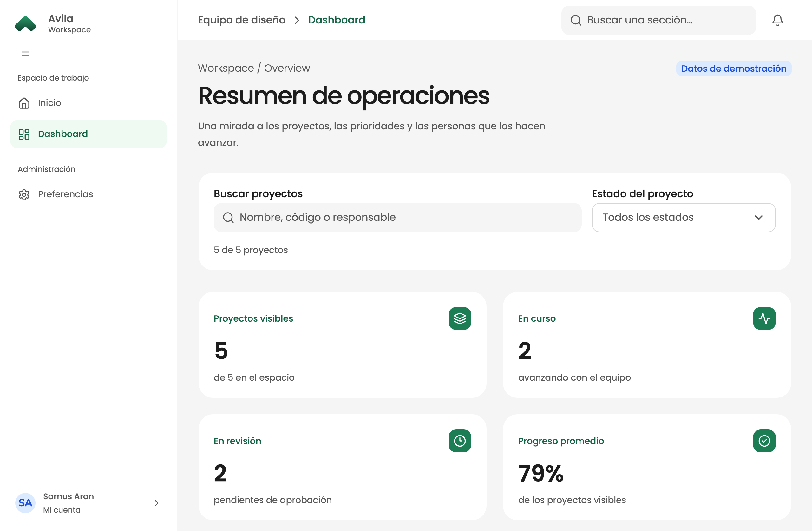Click the Dashboard grid icon in sidebar

click(24, 134)
